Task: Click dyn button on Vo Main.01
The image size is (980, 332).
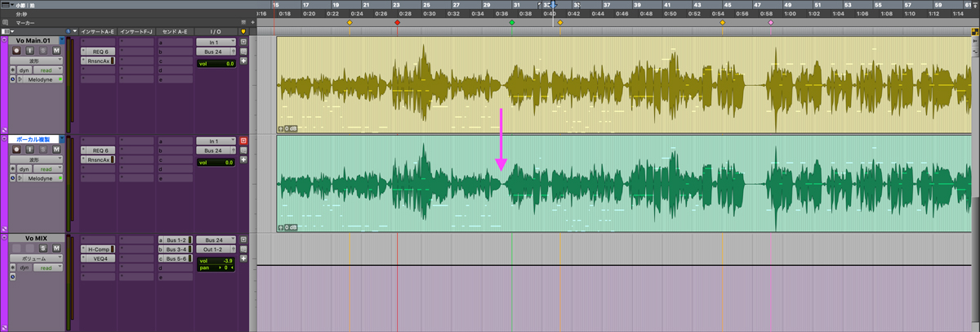Action: tap(24, 70)
